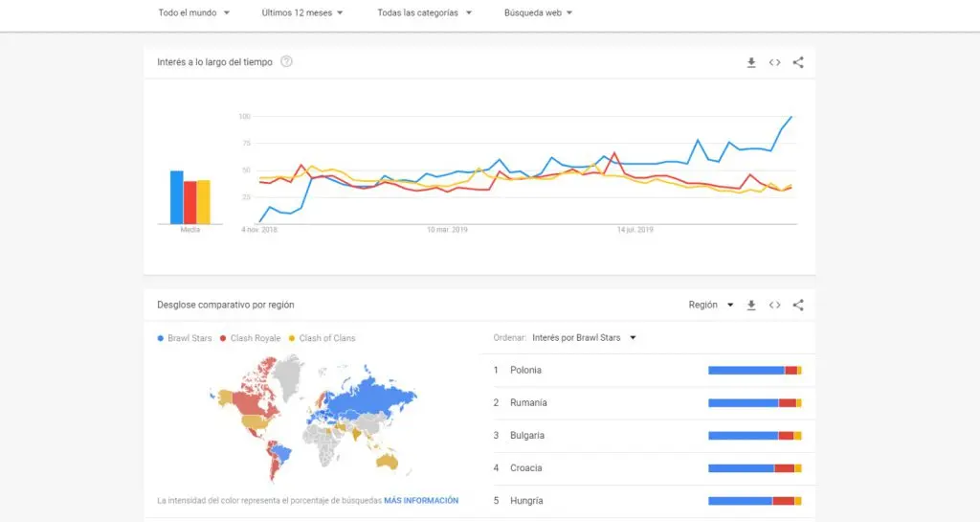The image size is (980, 522).
Task: Download the interest over time chart
Action: (751, 62)
